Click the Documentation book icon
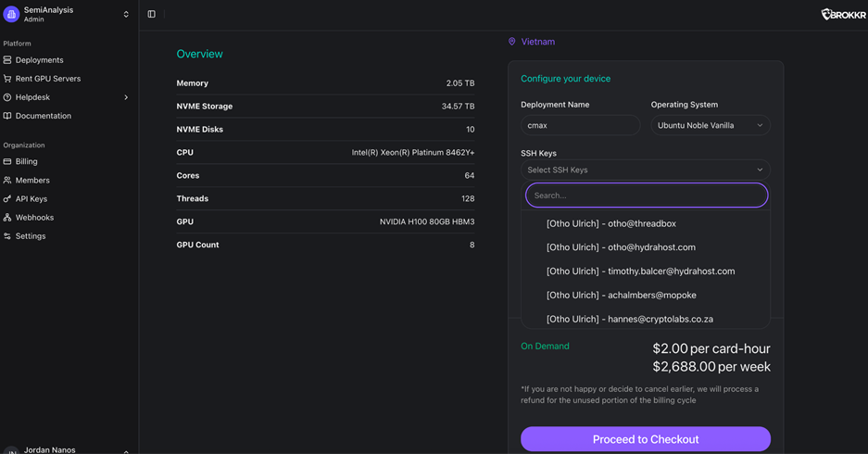This screenshot has height=454, width=868. (7, 116)
